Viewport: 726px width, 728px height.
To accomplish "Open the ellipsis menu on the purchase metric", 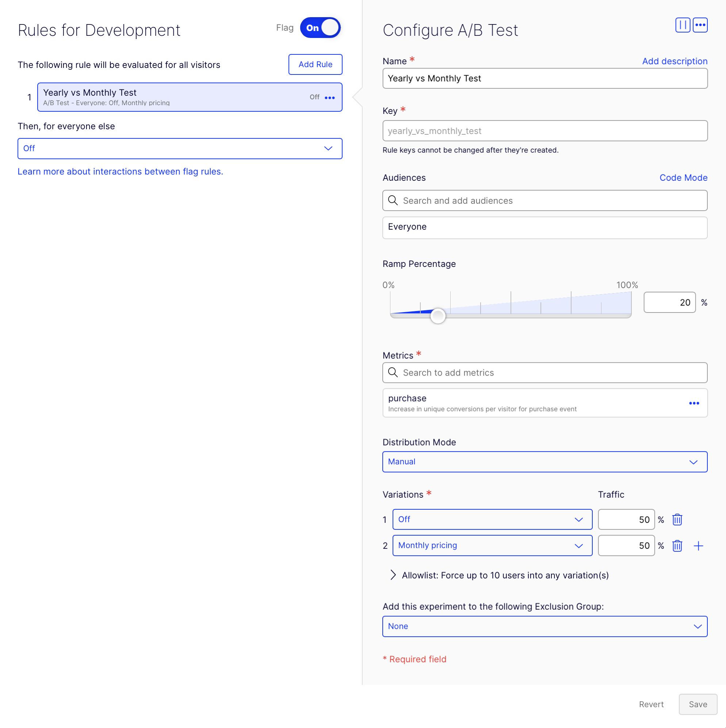I will pyautogui.click(x=694, y=403).
